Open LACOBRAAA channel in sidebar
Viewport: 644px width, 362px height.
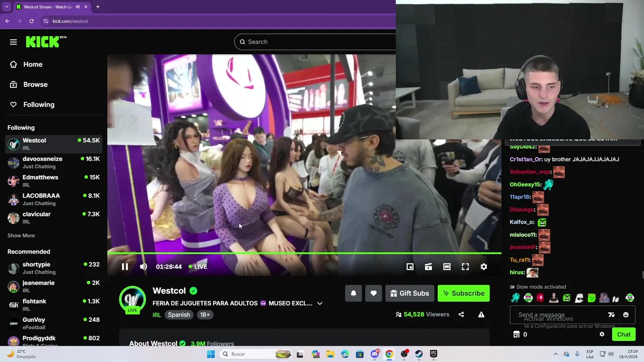pyautogui.click(x=53, y=199)
